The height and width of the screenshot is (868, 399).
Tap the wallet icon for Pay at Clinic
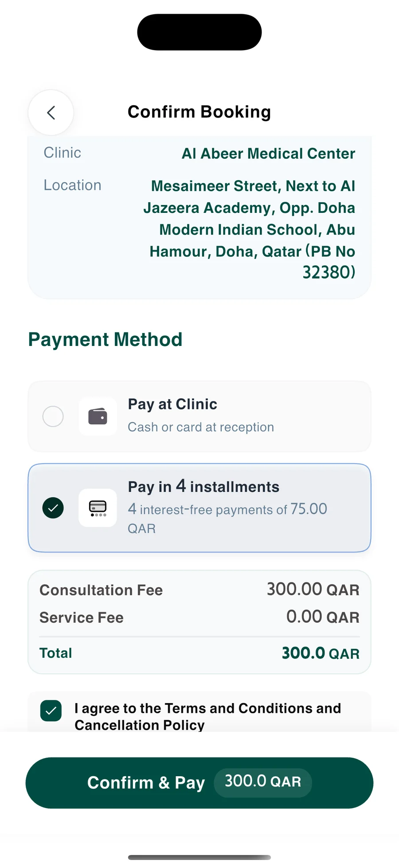click(98, 416)
